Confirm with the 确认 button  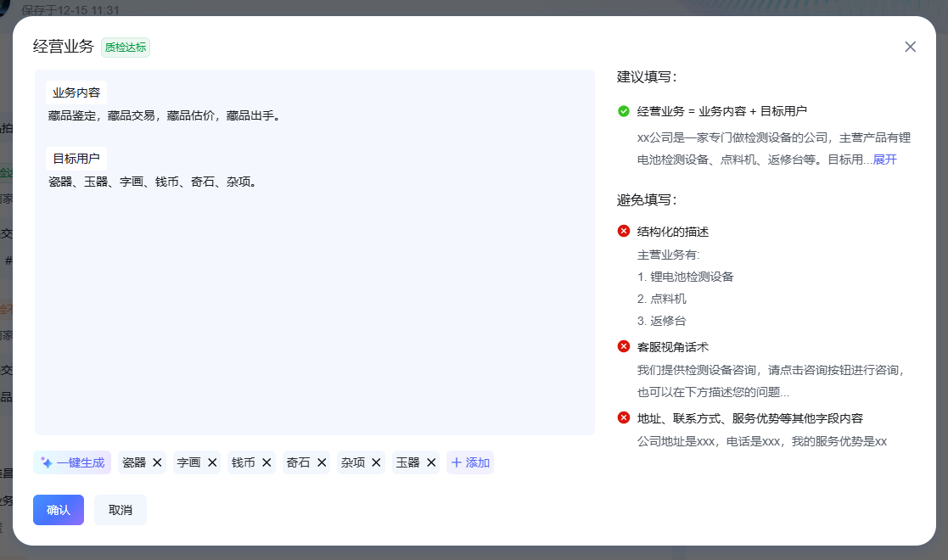(x=59, y=510)
